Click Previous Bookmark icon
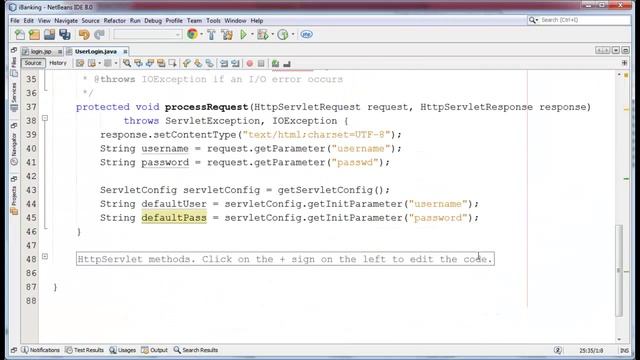Viewport: 640px width, 360px height. 187,63
